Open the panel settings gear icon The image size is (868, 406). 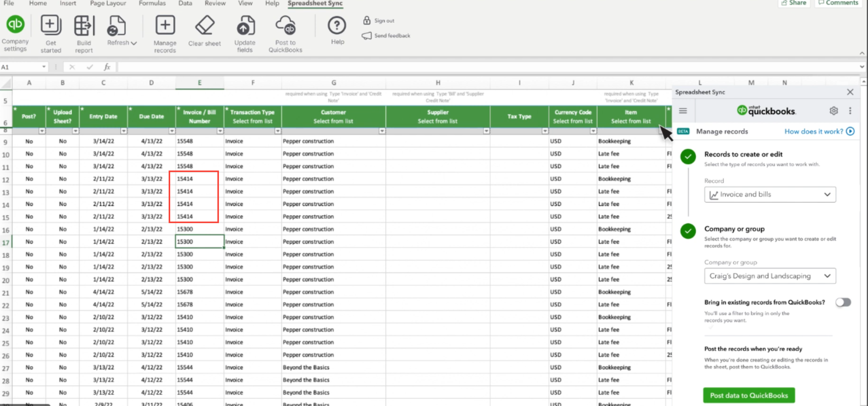833,111
